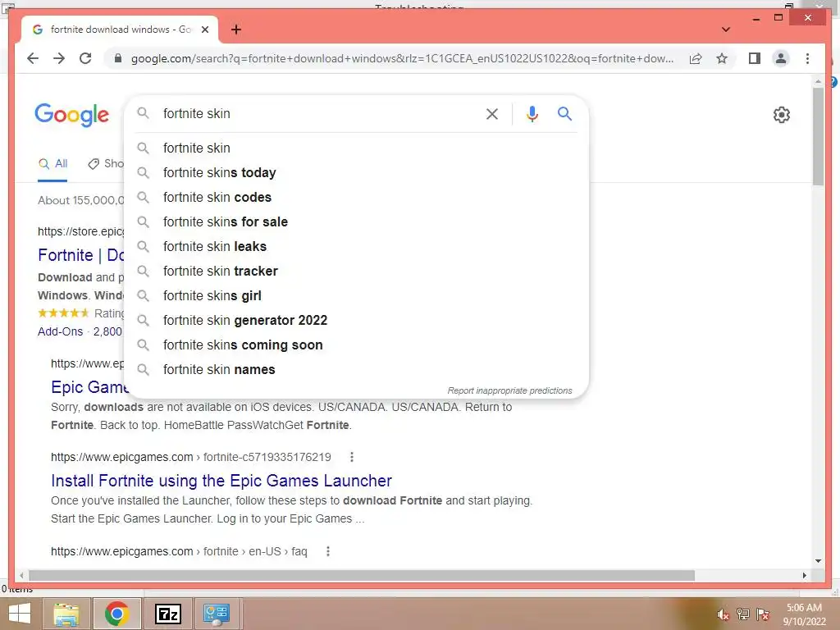The image size is (840, 630).
Task: Click the browser forward arrow
Action: click(59, 58)
